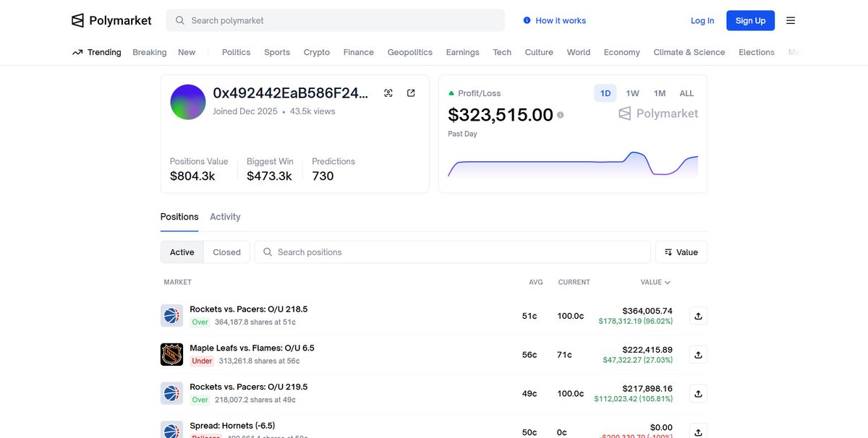
Task: Share the Rockets vs. Pacers O/U 219.5 position
Action: 698,393
